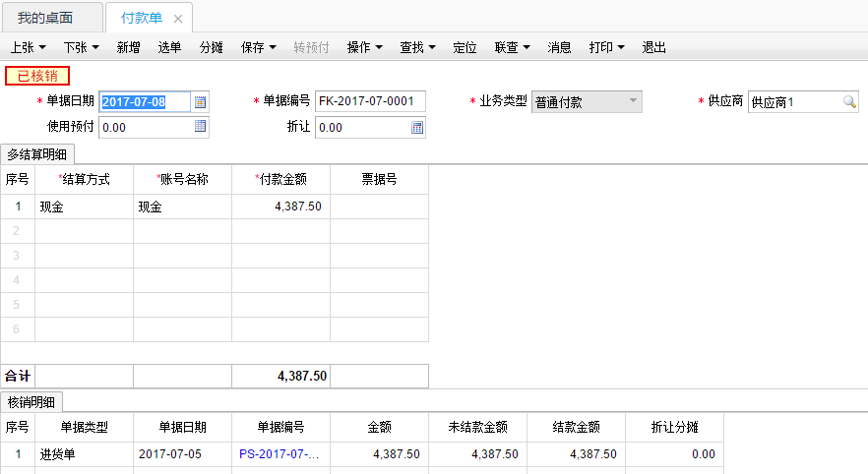Select row number 2 in 多结算明细 grid
868x474 pixels.
17,231
